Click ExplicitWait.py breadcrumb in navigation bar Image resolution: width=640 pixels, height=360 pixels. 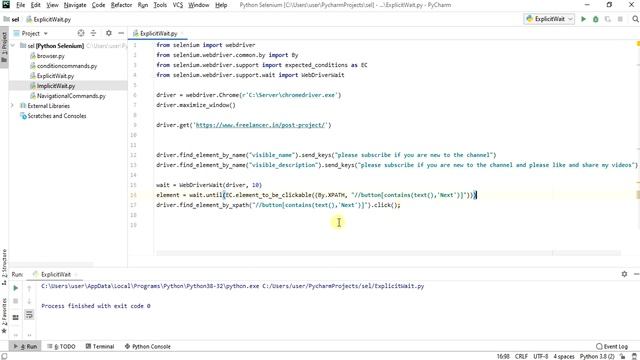tap(49, 19)
